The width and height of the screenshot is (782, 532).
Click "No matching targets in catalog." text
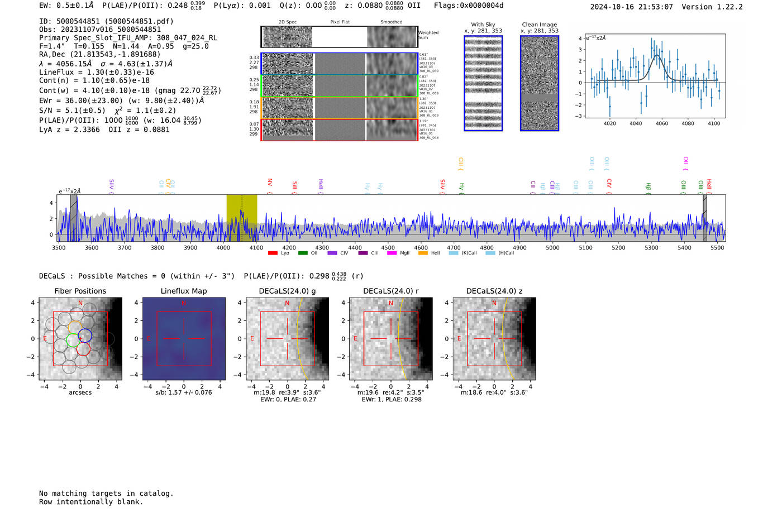point(106,493)
